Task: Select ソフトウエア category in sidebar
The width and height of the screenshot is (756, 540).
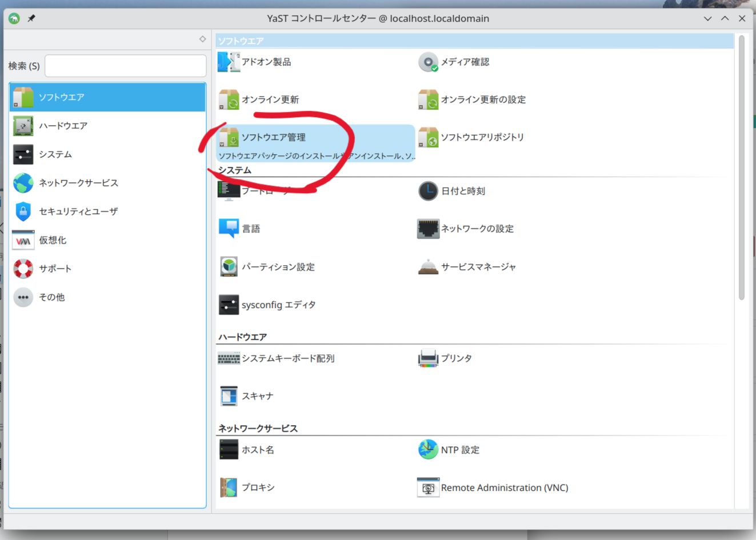Action: click(x=107, y=97)
